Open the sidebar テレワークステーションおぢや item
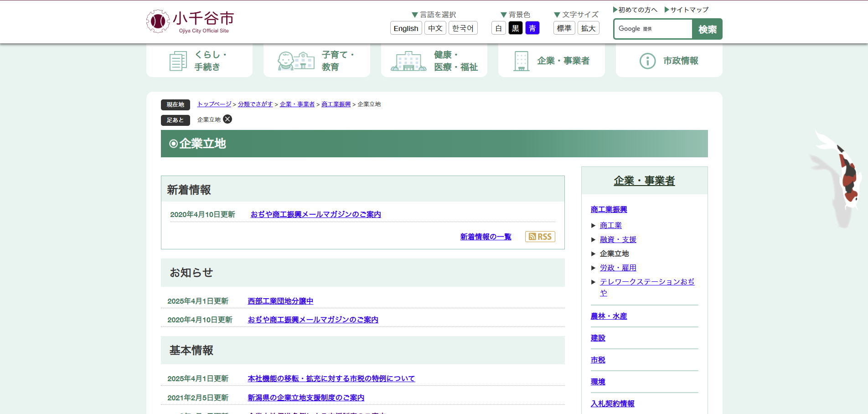The width and height of the screenshot is (868, 414). pos(647,287)
